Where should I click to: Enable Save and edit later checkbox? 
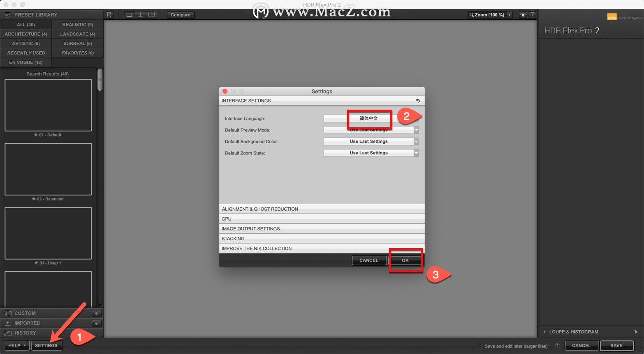[x=478, y=346]
